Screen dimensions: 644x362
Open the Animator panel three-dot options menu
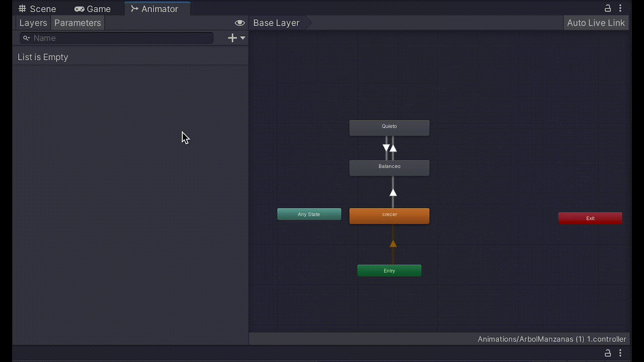[x=620, y=8]
